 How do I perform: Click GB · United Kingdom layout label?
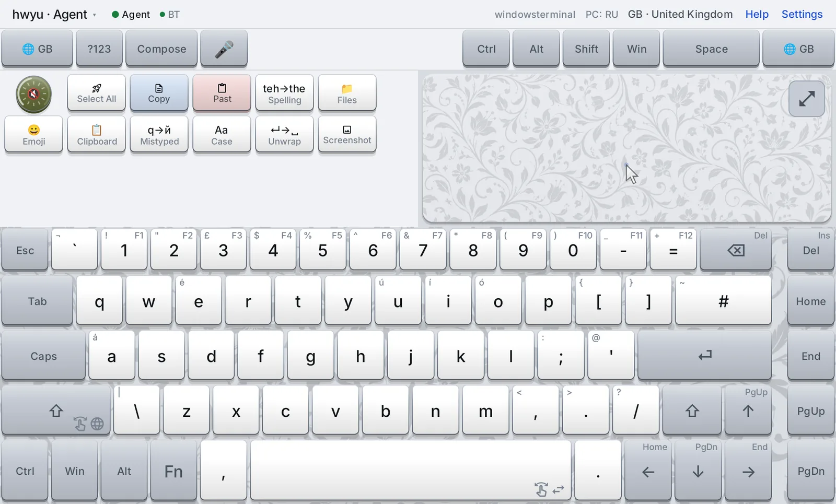click(680, 14)
